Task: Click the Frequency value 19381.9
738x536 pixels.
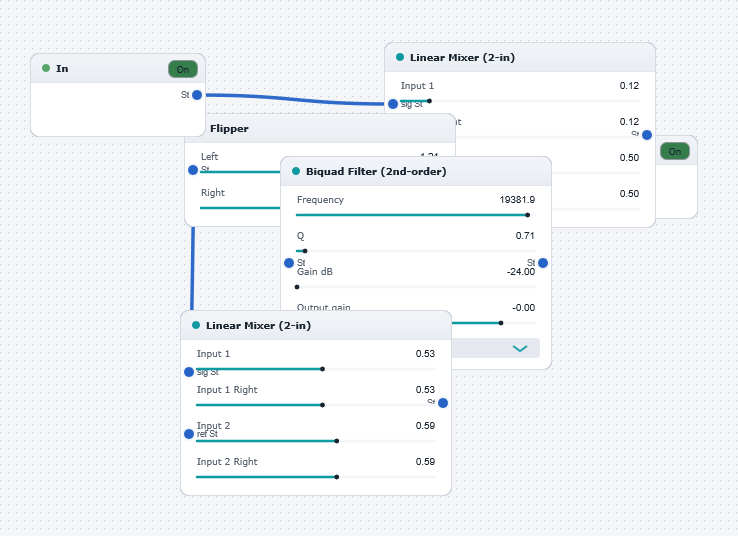Action: click(x=517, y=200)
